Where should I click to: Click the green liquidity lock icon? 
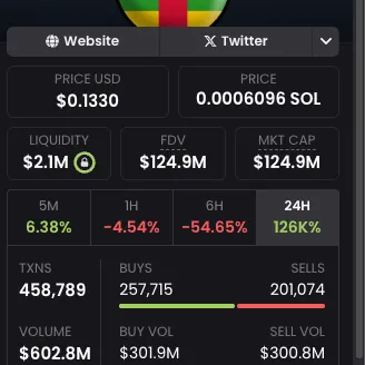[x=84, y=162]
